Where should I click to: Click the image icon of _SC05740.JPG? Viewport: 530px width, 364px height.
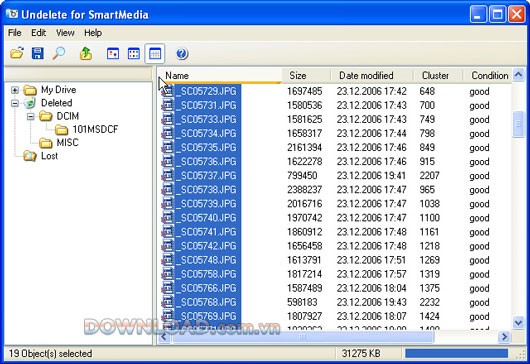[168, 218]
